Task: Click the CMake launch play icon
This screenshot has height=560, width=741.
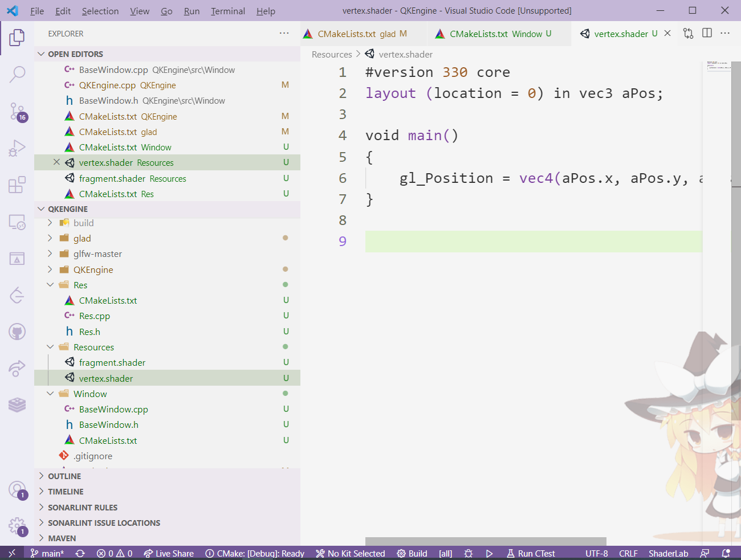Action: click(x=489, y=553)
